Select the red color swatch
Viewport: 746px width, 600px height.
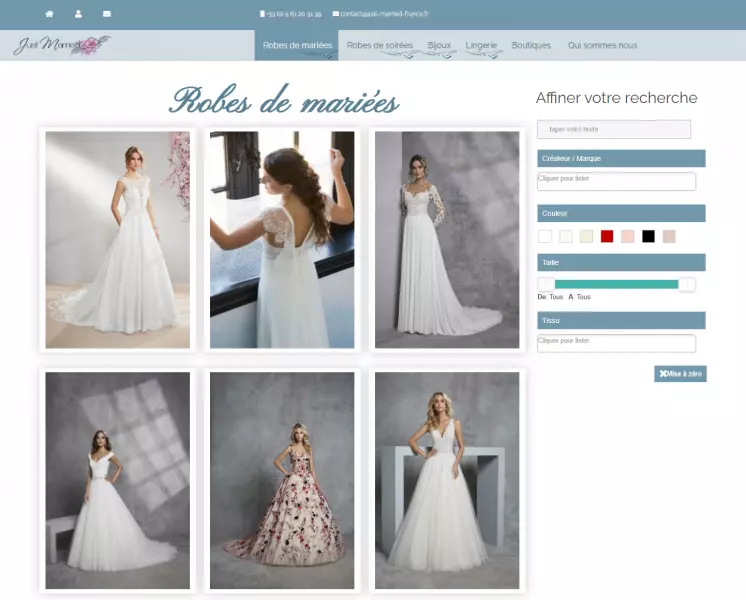click(x=607, y=236)
